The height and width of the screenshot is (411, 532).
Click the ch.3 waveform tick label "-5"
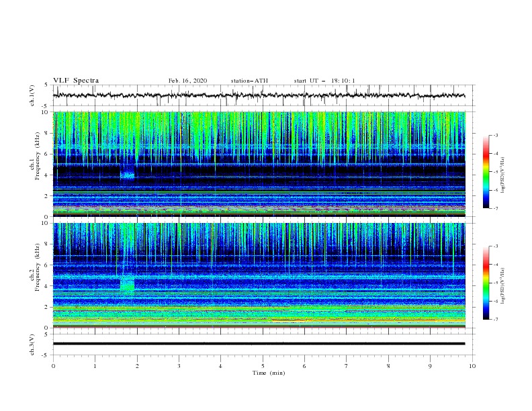46,355
